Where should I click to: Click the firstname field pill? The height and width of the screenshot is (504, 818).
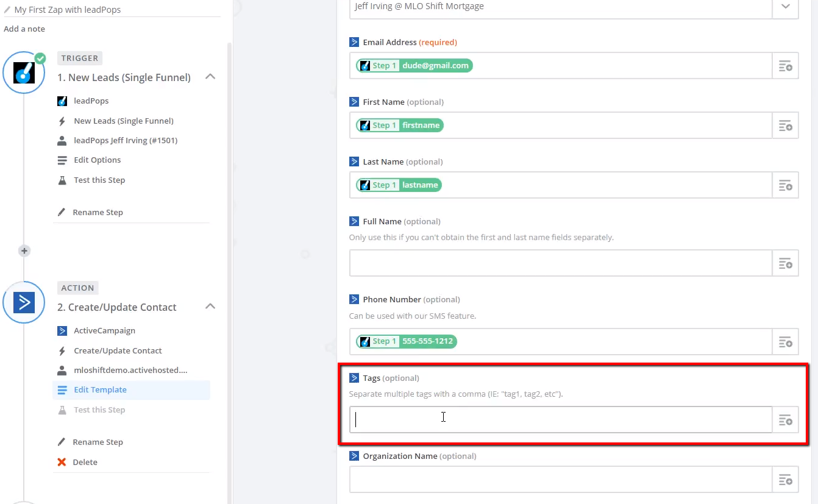click(400, 126)
